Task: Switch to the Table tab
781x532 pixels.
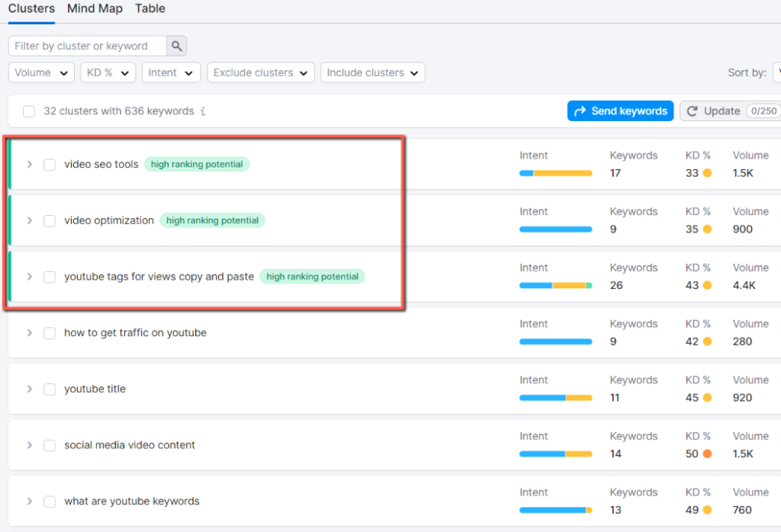Action: 149,8
